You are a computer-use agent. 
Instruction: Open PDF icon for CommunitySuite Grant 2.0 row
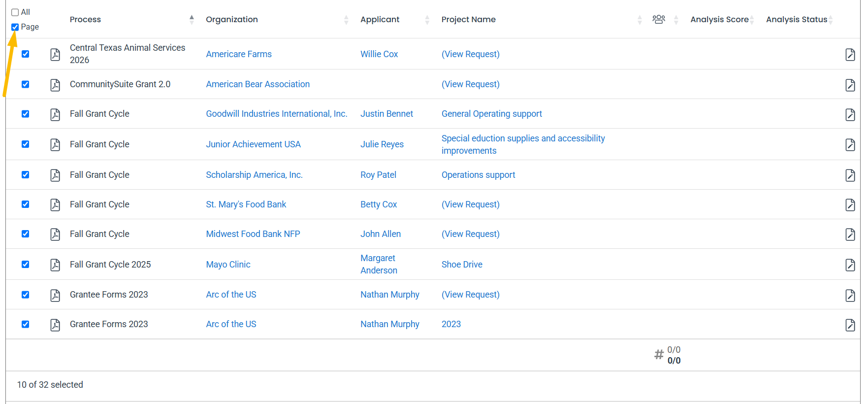pyautogui.click(x=55, y=85)
